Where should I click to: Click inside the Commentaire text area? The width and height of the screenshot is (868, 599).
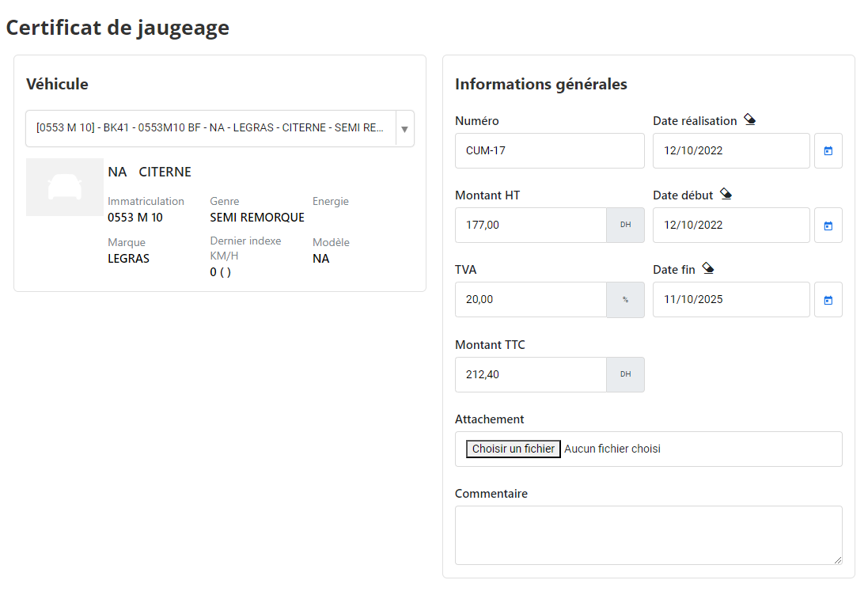(649, 536)
